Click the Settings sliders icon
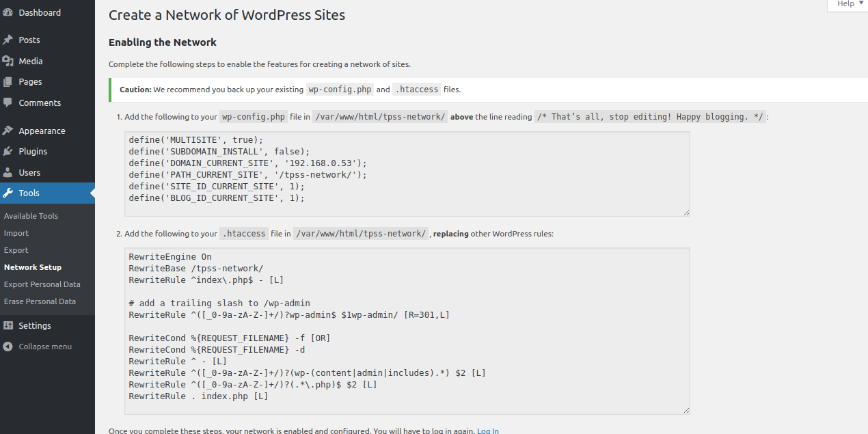The image size is (868, 434). pyautogui.click(x=8, y=325)
